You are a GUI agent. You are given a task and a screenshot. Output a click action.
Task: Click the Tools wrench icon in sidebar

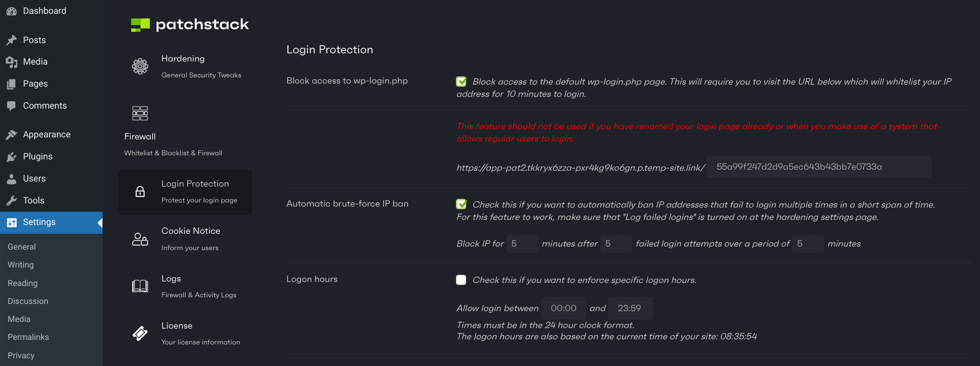tap(12, 201)
